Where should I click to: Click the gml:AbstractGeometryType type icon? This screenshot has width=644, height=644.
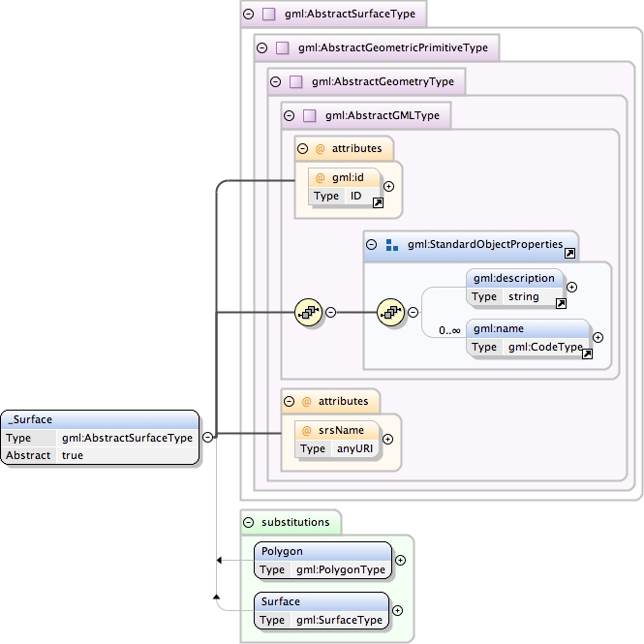point(296,81)
